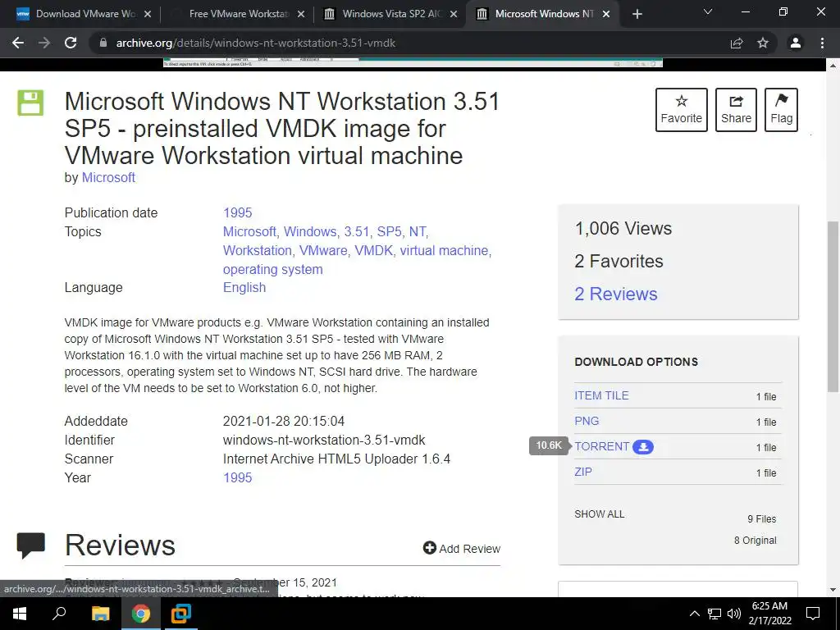
Task: Click the address bar URL field
Action: click(x=413, y=43)
